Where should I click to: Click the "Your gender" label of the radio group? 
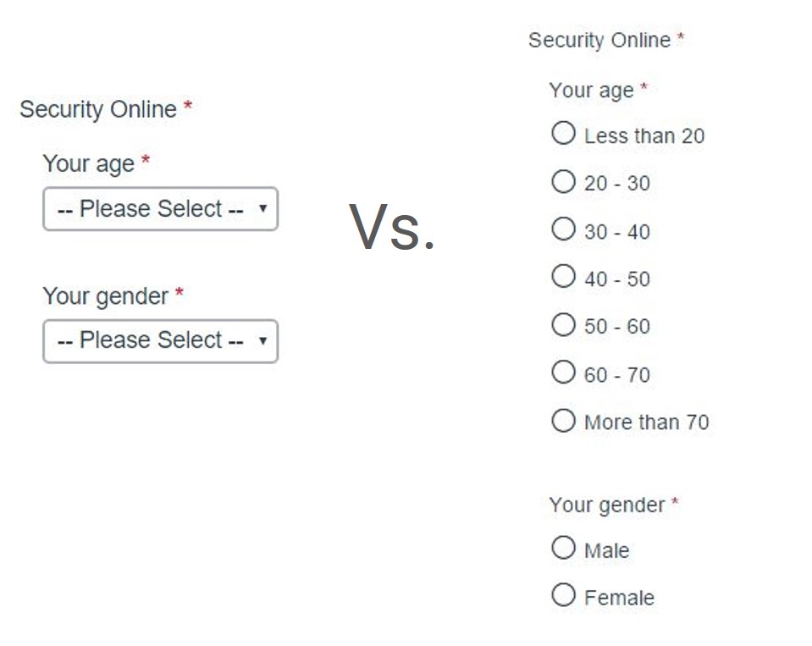tap(607, 505)
